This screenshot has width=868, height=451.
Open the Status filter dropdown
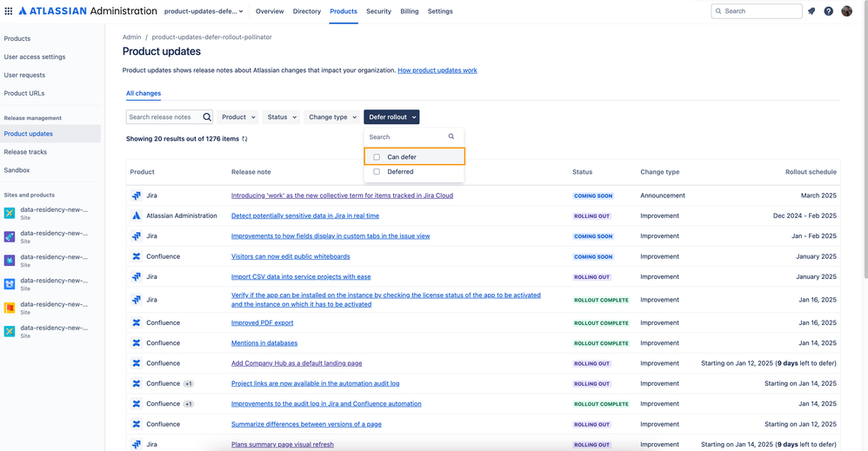click(283, 116)
